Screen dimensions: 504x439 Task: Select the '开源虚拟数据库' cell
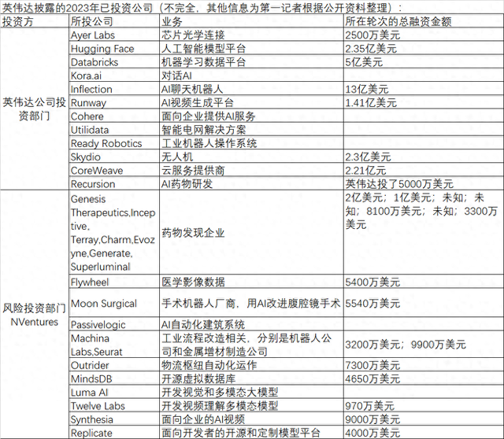(251, 378)
